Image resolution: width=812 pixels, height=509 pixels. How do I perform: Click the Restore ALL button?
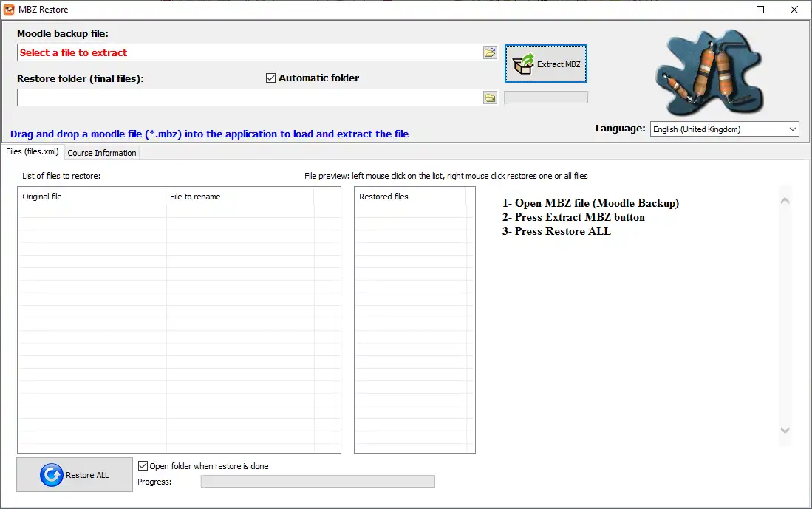coord(75,474)
